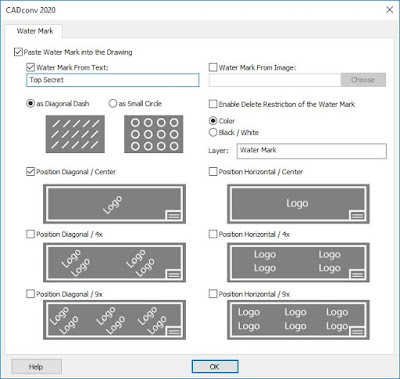Click the diagonal dash pattern preview image

click(75, 134)
